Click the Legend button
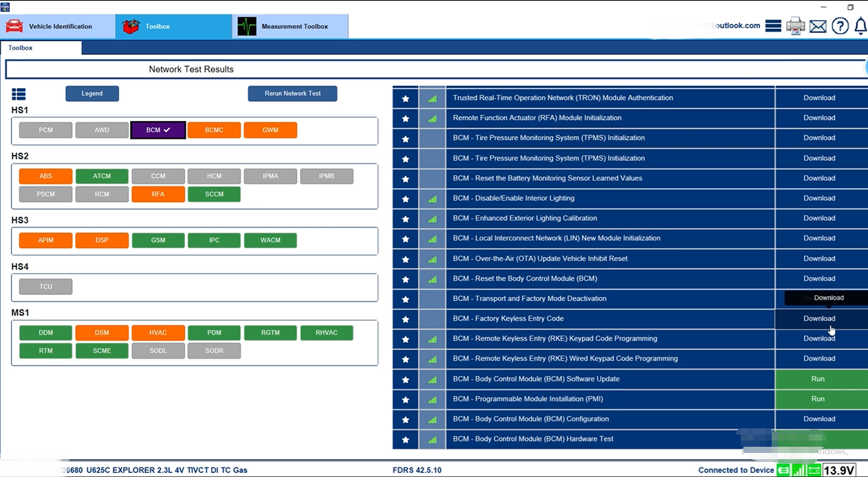868x477 pixels. 92,93
